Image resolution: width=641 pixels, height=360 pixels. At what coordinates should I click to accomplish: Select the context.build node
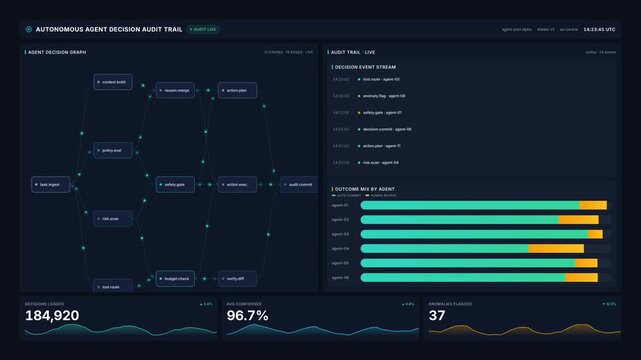(113, 82)
